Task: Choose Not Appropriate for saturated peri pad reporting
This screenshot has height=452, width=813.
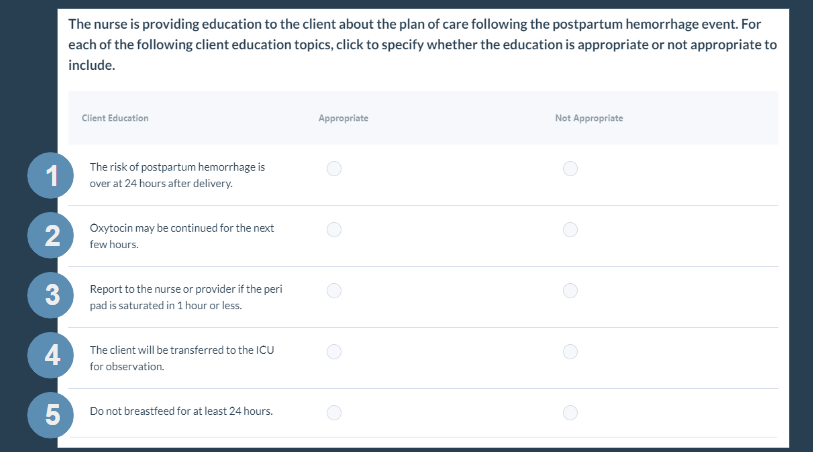Action: click(x=570, y=291)
